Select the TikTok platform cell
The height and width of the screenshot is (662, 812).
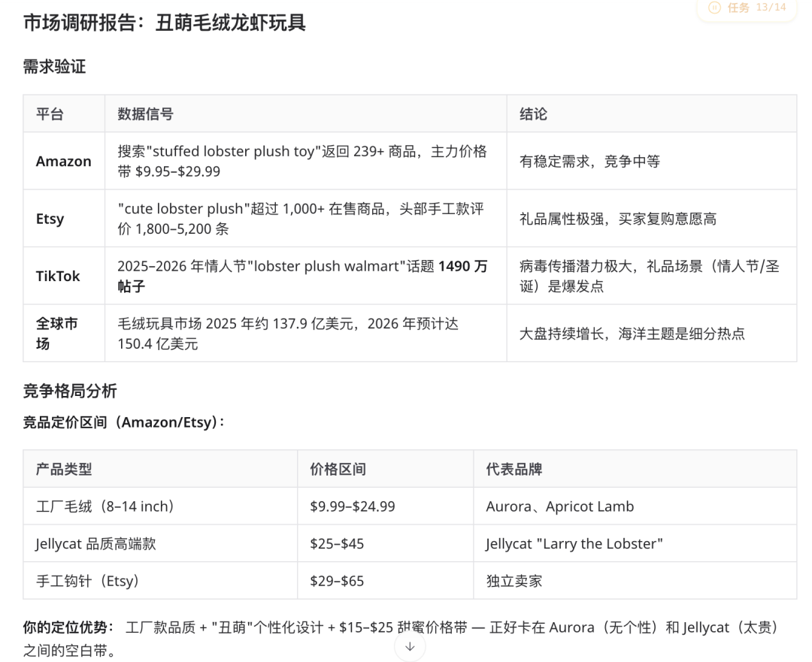coord(58,275)
